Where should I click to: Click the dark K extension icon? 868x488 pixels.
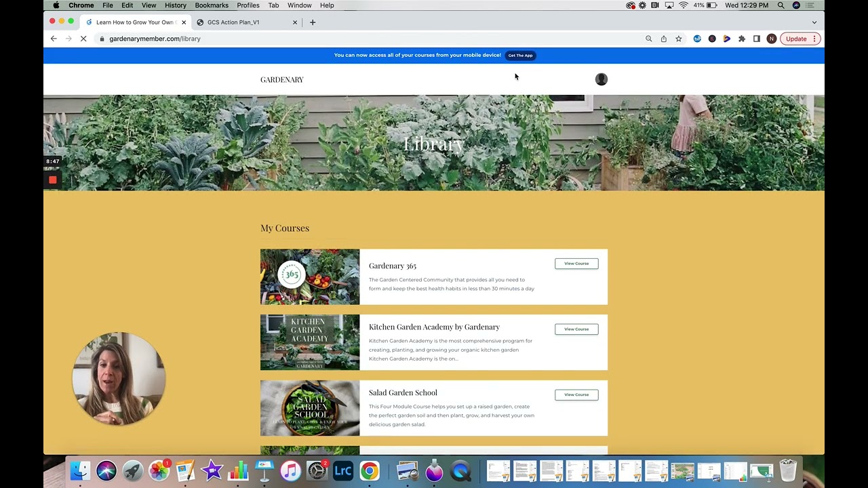pos(712,39)
